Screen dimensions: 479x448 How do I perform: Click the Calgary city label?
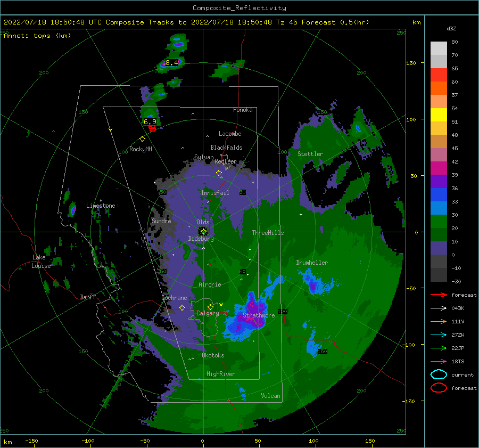click(x=208, y=313)
